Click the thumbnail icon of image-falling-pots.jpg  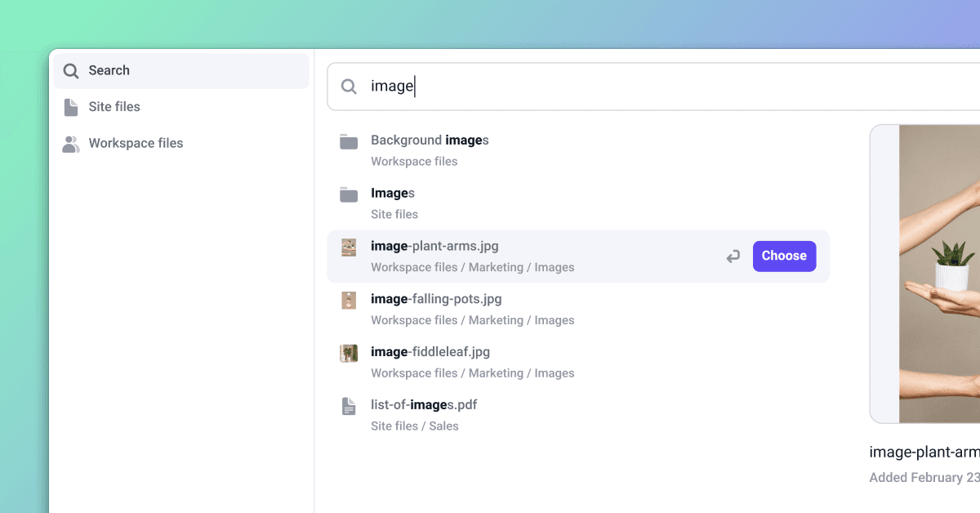348,300
